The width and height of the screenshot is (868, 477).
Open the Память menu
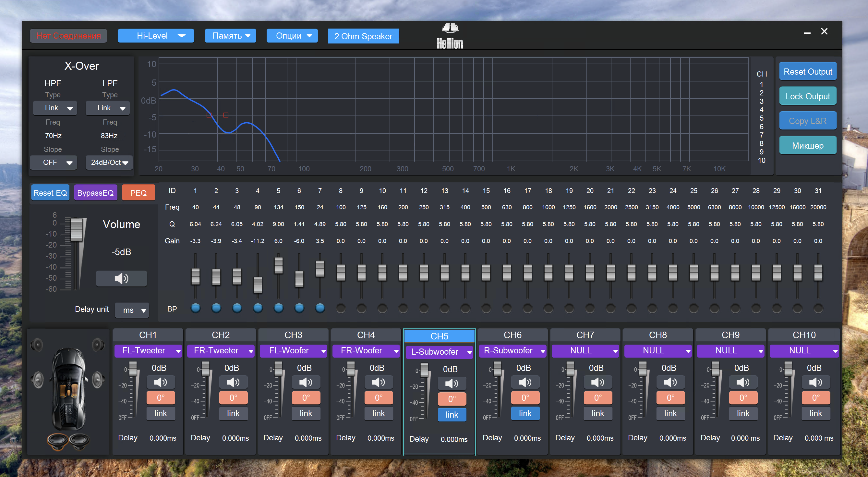[231, 36]
